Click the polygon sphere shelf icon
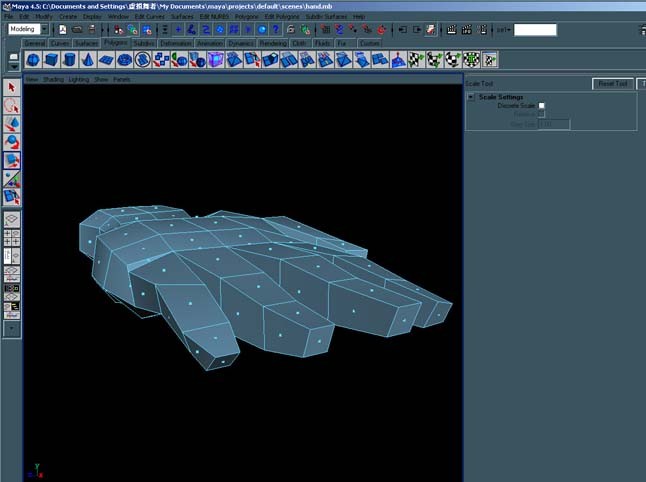 tap(33, 60)
